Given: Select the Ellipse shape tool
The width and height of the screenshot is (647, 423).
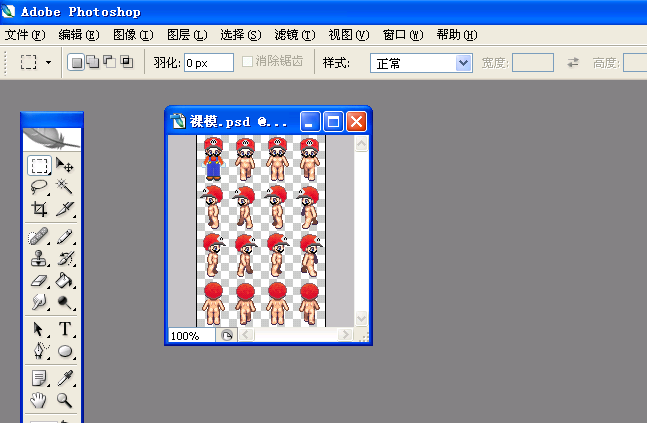Looking at the screenshot, I should tap(64, 351).
